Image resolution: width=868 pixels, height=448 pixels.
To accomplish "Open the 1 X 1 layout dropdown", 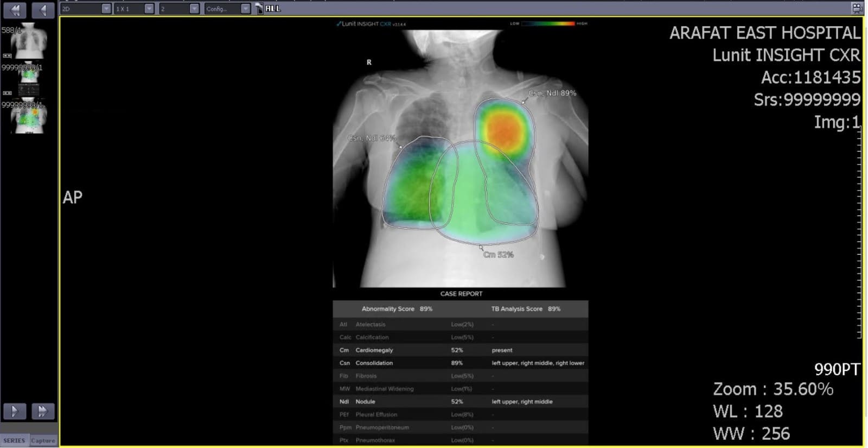I will click(x=134, y=9).
